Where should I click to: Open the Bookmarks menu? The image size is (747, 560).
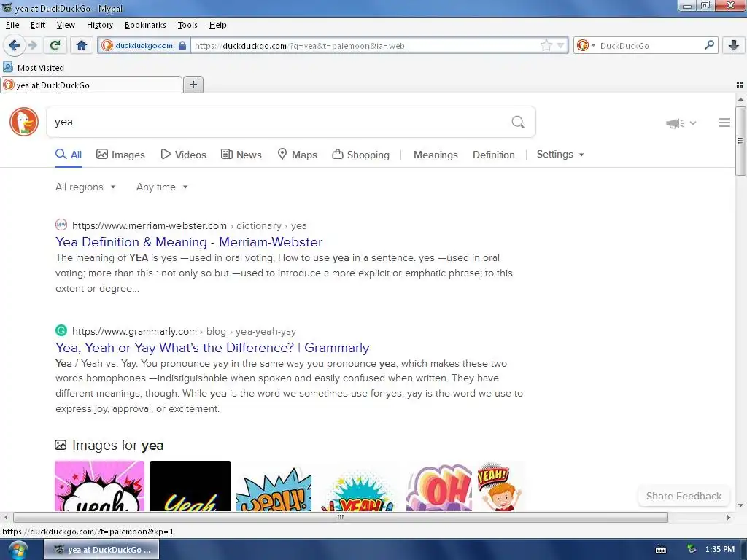click(145, 25)
